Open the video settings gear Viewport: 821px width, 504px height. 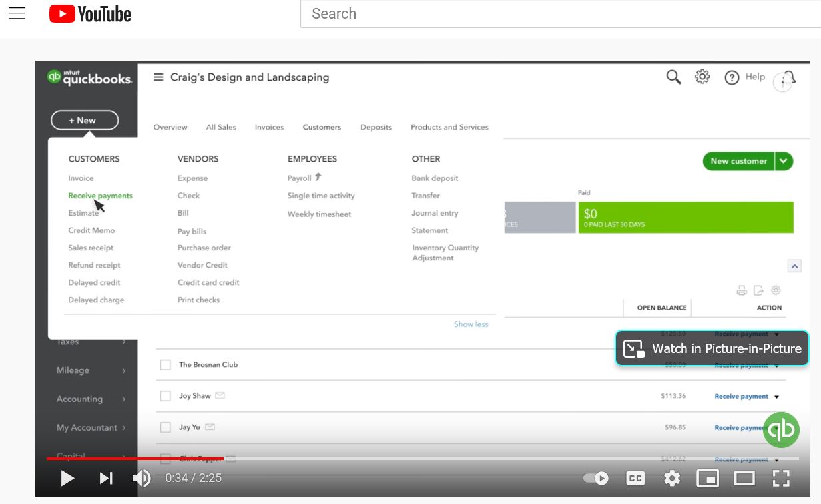point(673,478)
